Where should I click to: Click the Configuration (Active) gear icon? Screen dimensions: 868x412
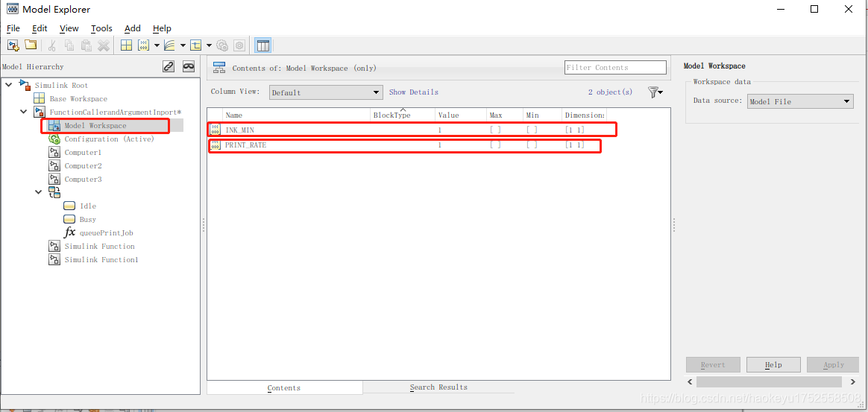pyautogui.click(x=54, y=139)
